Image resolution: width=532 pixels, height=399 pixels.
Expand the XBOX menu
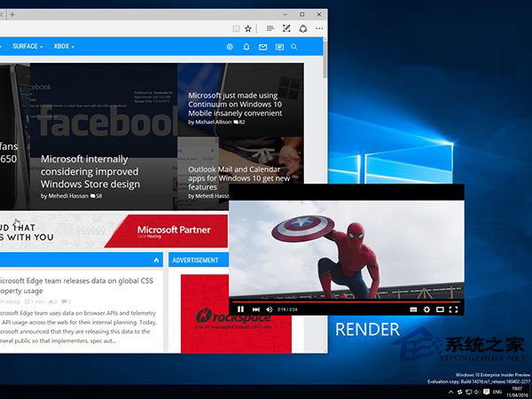click(64, 46)
